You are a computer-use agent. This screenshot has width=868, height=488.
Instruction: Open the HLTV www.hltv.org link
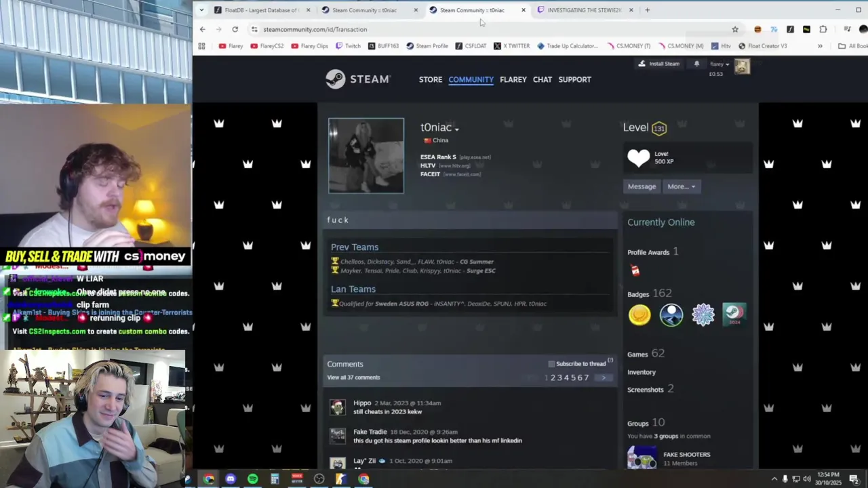pos(446,165)
